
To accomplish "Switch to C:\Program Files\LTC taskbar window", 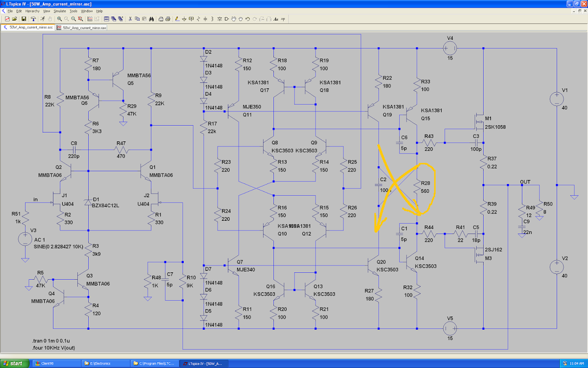I will point(154,364).
